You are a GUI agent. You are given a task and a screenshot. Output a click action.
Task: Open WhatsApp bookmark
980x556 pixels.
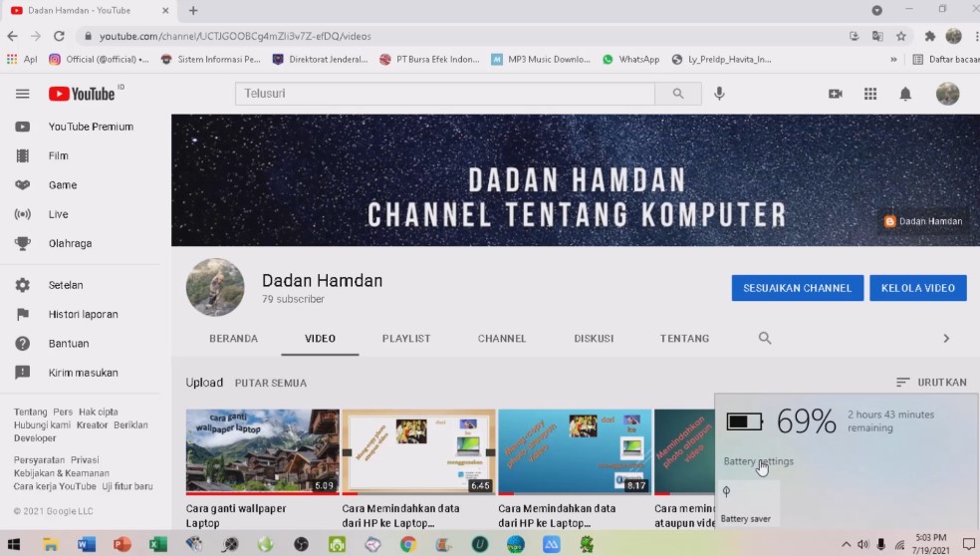(x=630, y=60)
